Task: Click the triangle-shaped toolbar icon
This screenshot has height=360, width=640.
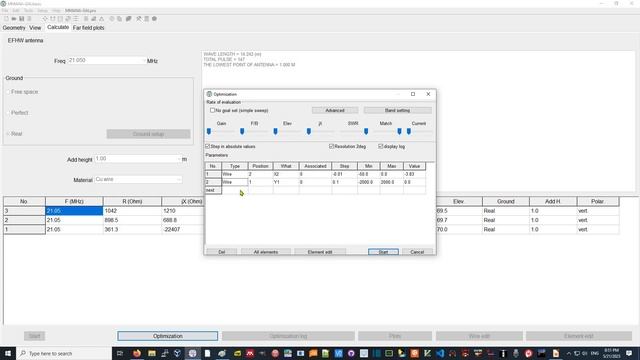Action: [102, 19]
